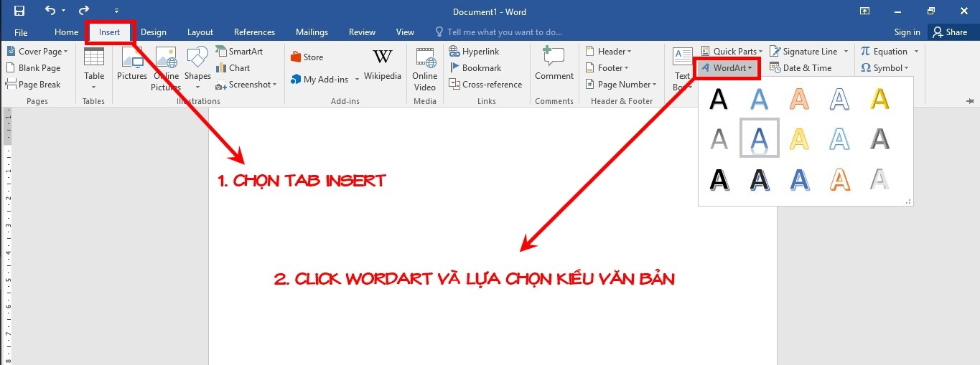
Task: Choose the black outlined bottom-row WordArt style
Action: point(760,179)
